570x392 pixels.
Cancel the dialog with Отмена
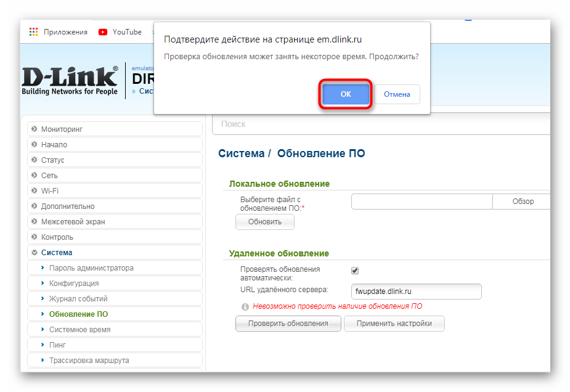[x=397, y=94]
